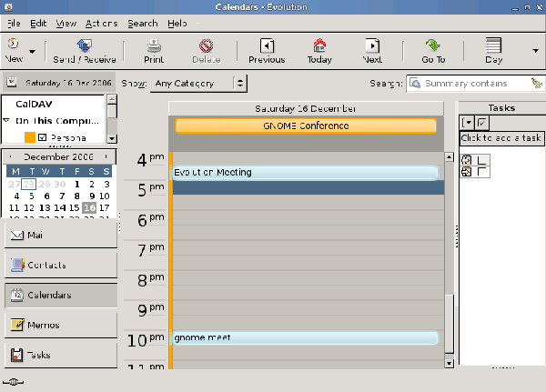Open the Any Category dropdown

[199, 84]
